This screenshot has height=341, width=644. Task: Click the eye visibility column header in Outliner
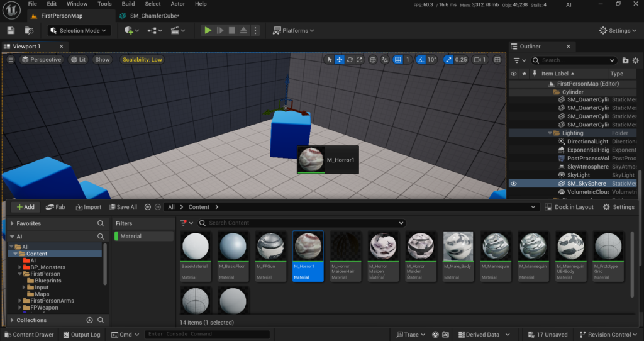click(513, 74)
